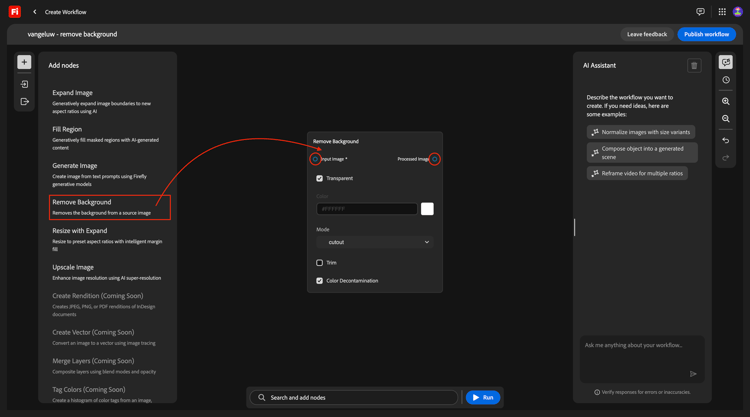Toggle the Transparent checkbox
This screenshot has width=750, height=417.
[x=320, y=178]
